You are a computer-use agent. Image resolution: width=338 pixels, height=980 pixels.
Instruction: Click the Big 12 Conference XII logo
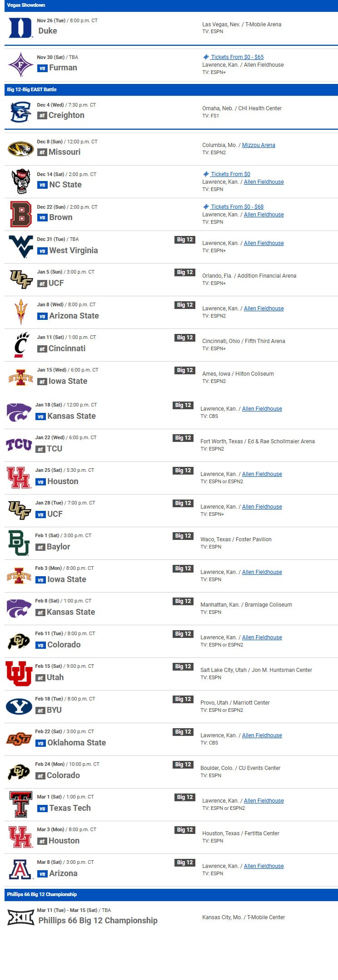[21, 917]
